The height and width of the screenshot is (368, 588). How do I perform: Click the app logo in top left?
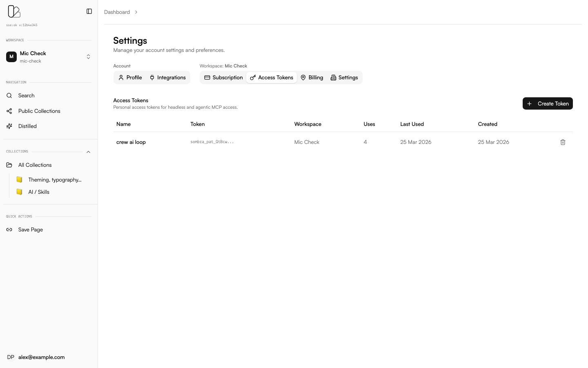click(x=14, y=11)
